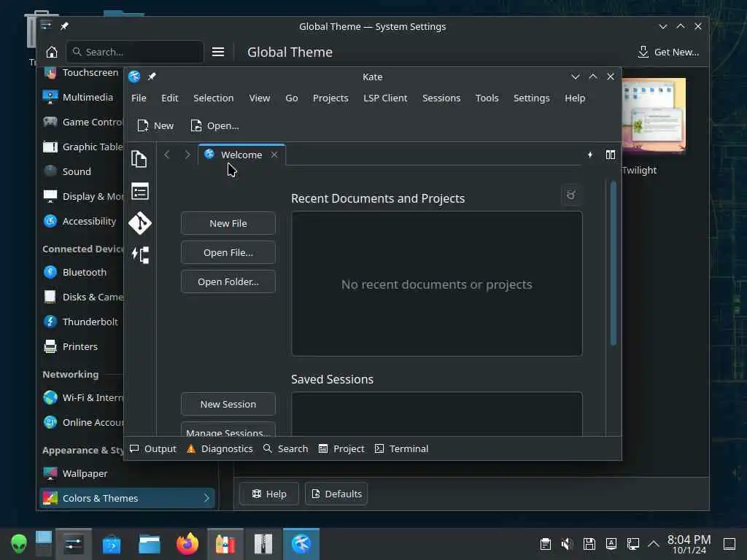Open the Filesystem browser list icon in Kate
The width and height of the screenshot is (747, 560).
coord(139,192)
